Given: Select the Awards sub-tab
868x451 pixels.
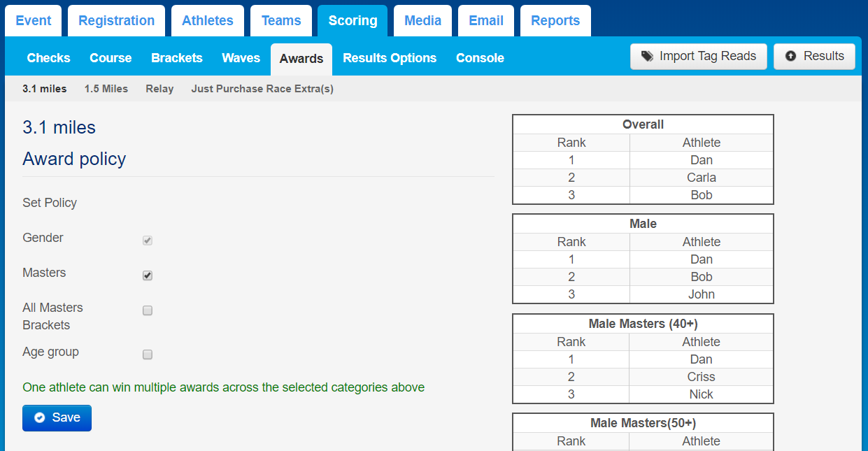Looking at the screenshot, I should [x=301, y=59].
